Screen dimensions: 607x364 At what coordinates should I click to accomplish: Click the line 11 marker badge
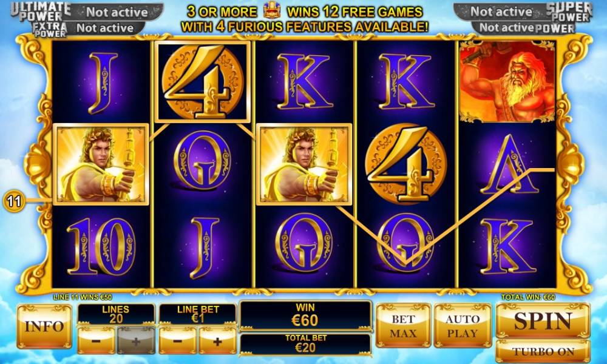point(14,201)
